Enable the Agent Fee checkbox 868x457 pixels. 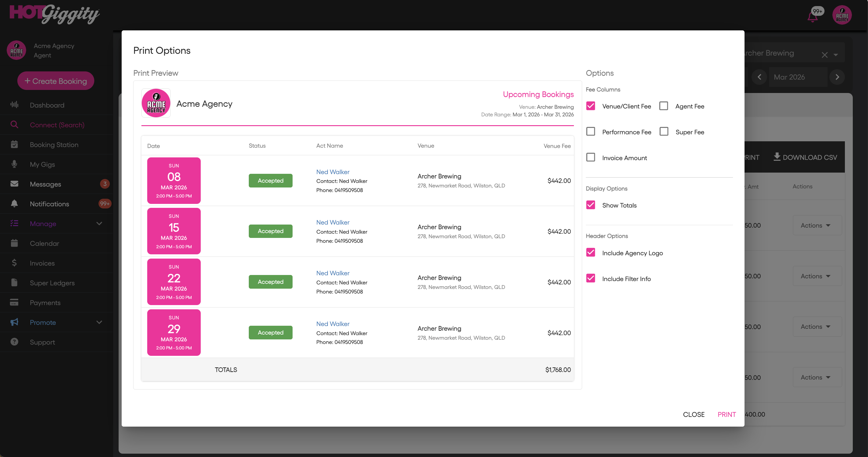coord(663,106)
